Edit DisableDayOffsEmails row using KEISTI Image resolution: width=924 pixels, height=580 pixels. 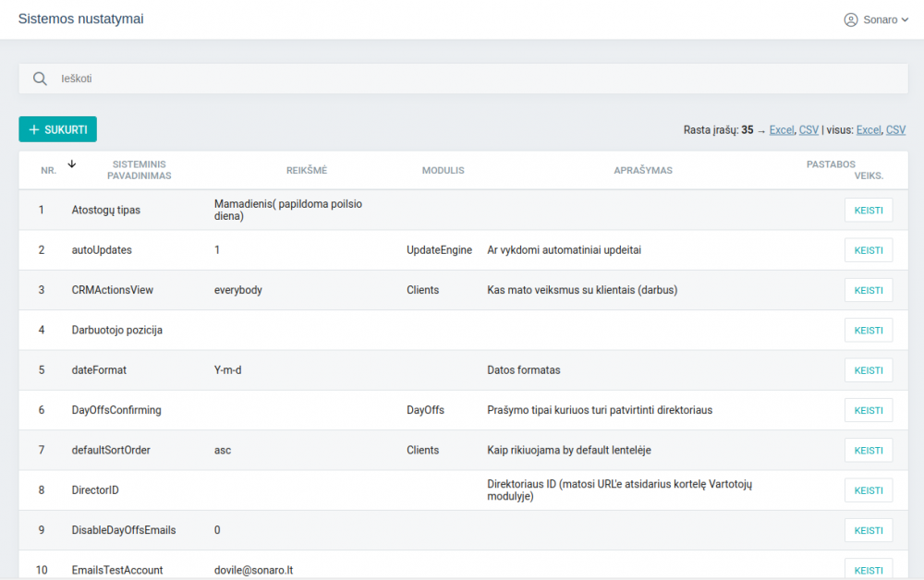click(868, 530)
